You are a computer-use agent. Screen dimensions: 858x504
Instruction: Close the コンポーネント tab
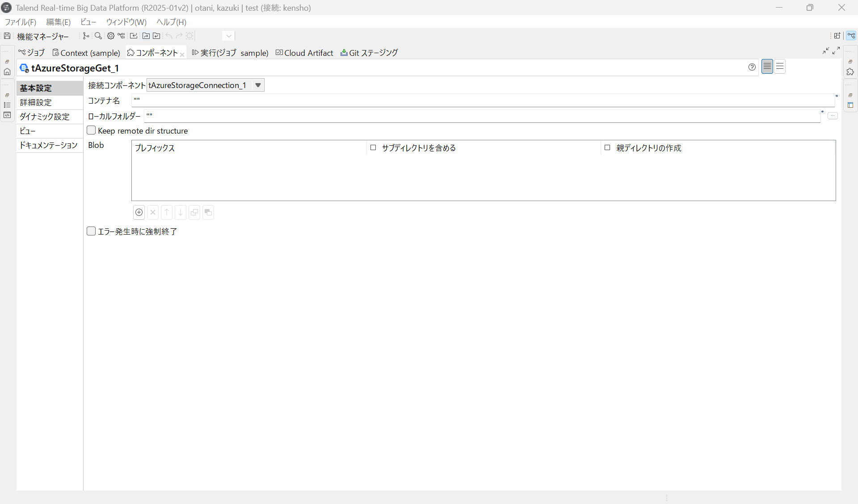182,55
